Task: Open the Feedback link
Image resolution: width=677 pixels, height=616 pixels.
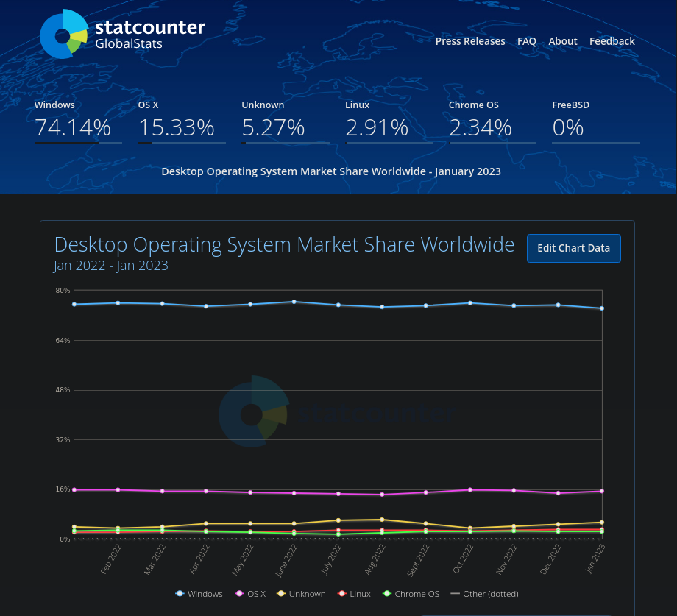Action: coord(612,41)
